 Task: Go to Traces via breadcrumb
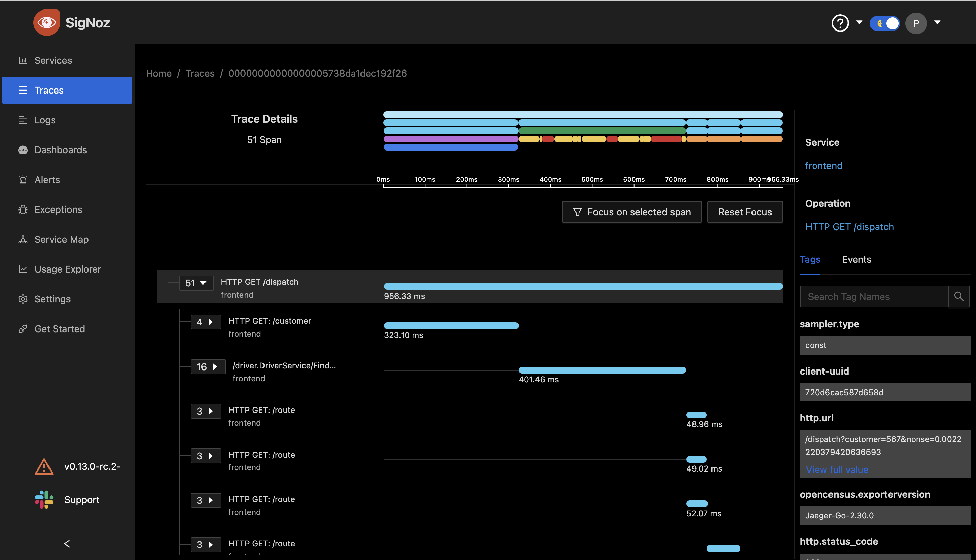point(200,73)
